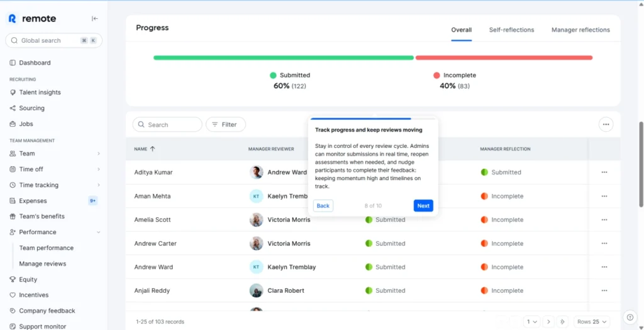The width and height of the screenshot is (644, 330).
Task: Click the green Submitted progress bar
Action: pyautogui.click(x=283, y=58)
